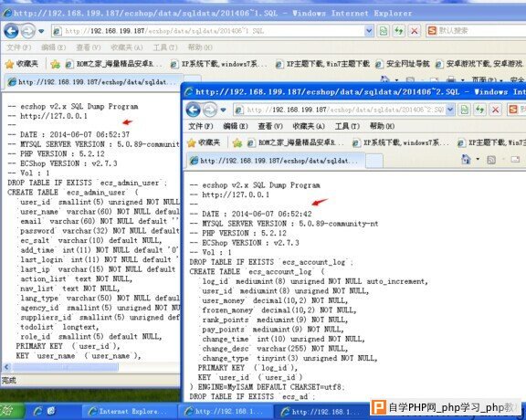Open 收藏夹 favorites button in rear window

tap(22, 64)
